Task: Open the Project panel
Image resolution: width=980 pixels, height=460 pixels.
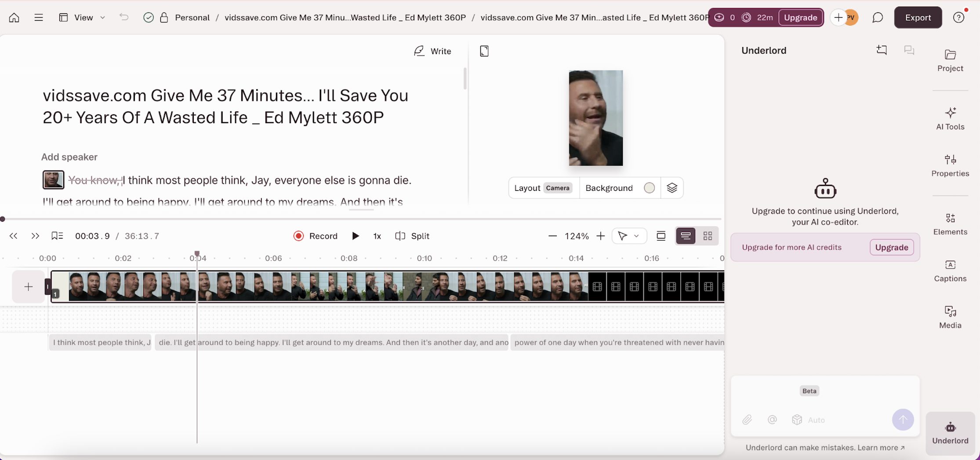Action: tap(950, 61)
